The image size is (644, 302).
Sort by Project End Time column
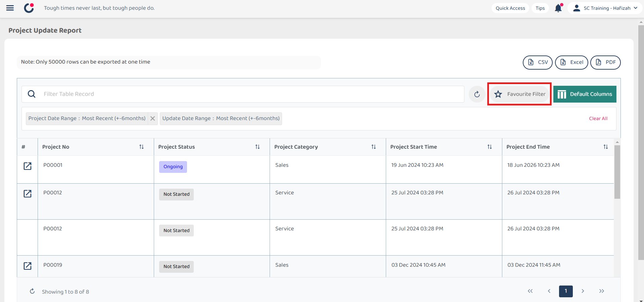tap(605, 147)
